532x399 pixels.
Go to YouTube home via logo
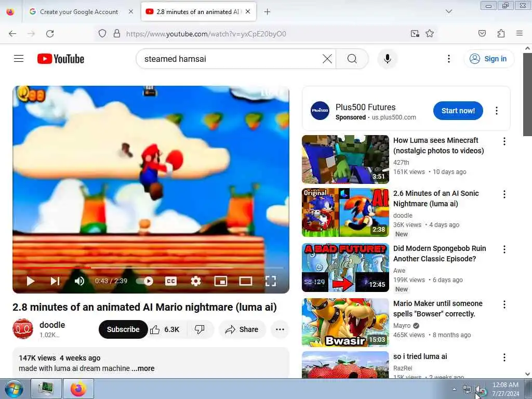pos(61,59)
